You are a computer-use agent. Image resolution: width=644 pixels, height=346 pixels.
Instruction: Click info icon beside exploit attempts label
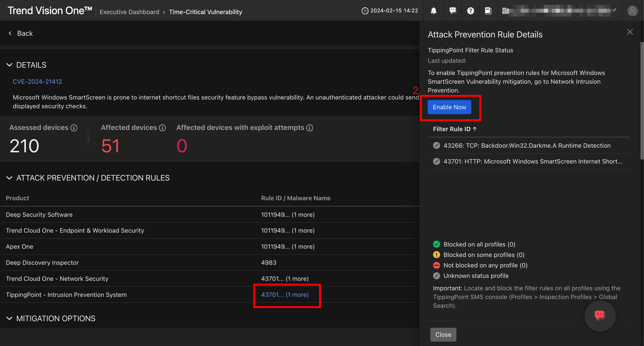[x=310, y=128]
